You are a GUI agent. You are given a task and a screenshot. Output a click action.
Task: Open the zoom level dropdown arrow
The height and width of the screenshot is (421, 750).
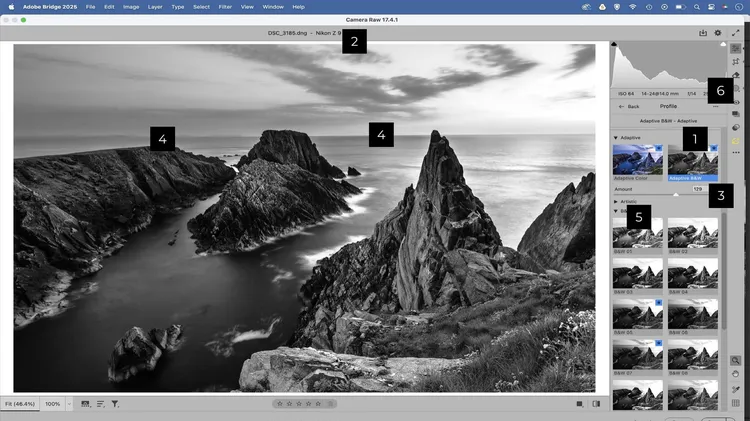[x=70, y=404]
